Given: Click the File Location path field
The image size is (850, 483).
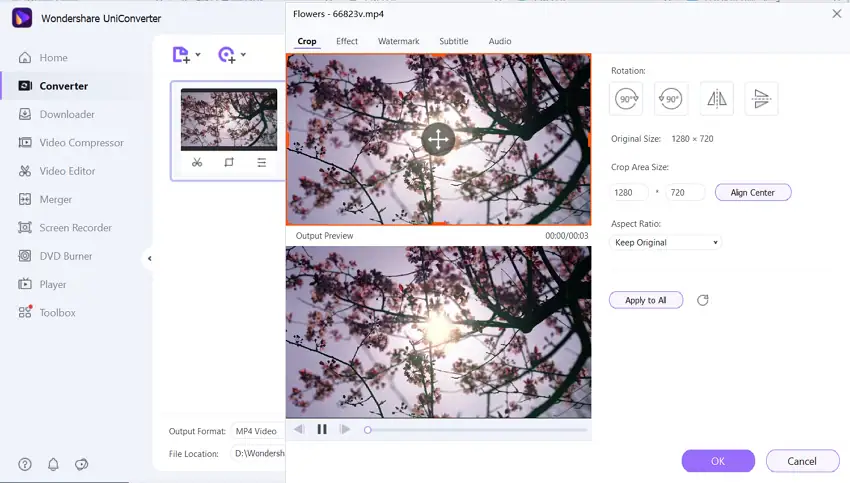Looking at the screenshot, I should [x=258, y=453].
